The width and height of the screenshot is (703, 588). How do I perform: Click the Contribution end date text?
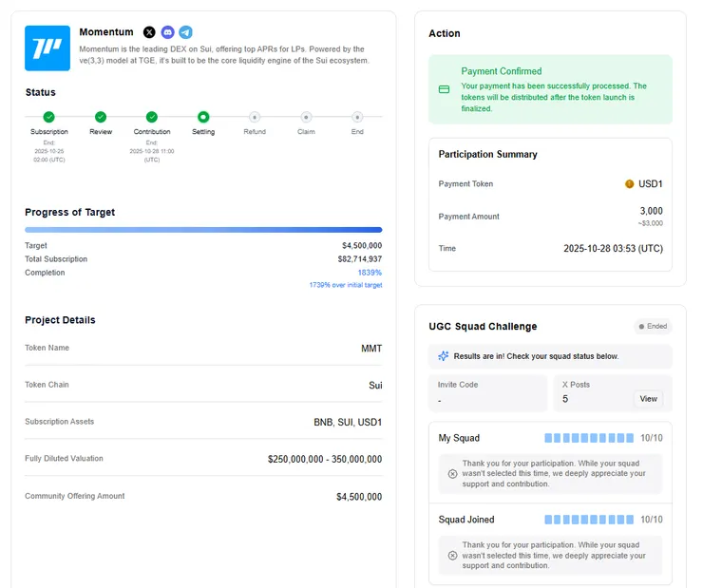point(152,151)
